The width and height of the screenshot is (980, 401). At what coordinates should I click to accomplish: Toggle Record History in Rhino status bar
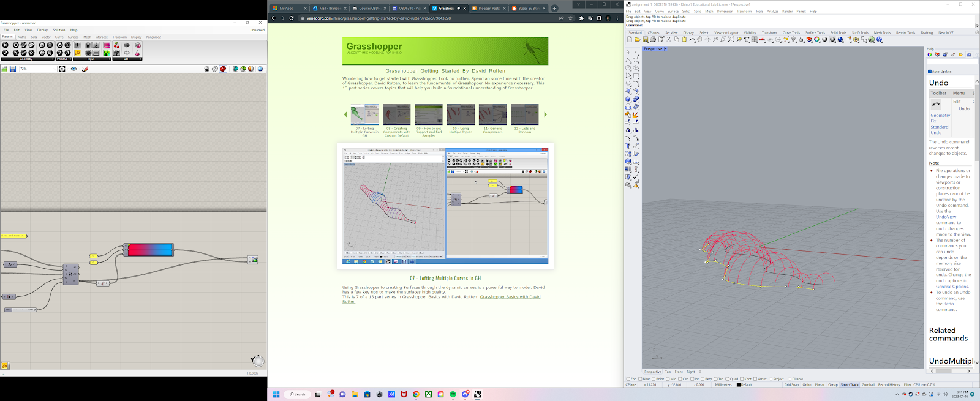889,385
